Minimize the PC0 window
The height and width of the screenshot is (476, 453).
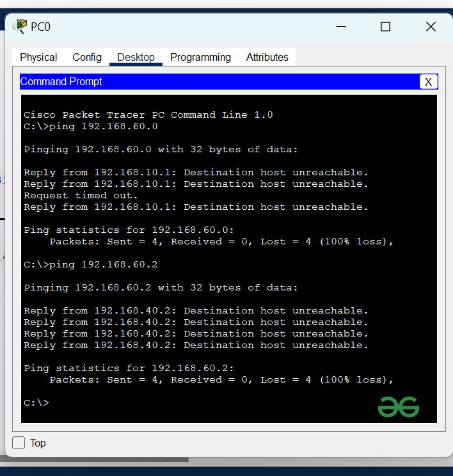(x=342, y=26)
